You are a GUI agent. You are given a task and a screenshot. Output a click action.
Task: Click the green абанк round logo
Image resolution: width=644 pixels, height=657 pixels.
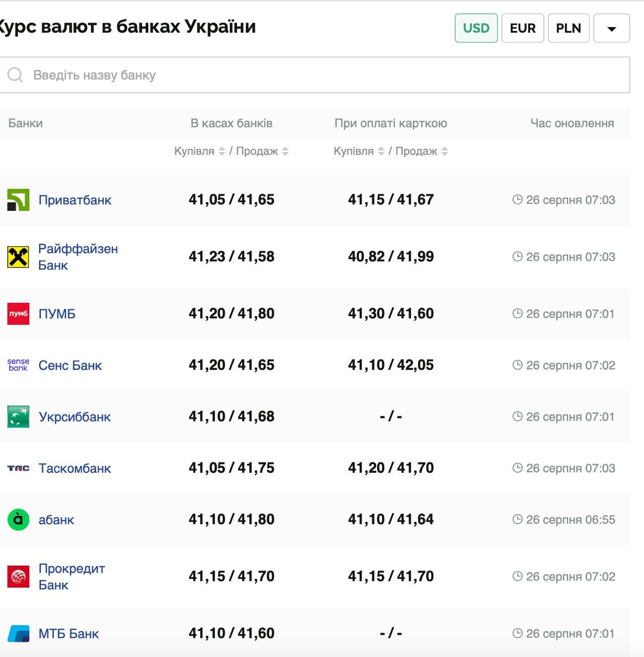click(18, 519)
